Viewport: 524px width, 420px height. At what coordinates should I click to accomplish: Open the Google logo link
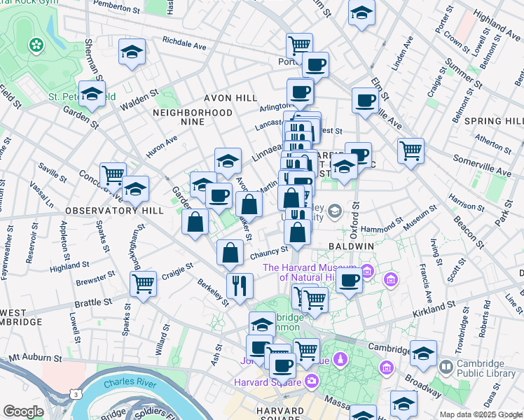[x=23, y=411]
